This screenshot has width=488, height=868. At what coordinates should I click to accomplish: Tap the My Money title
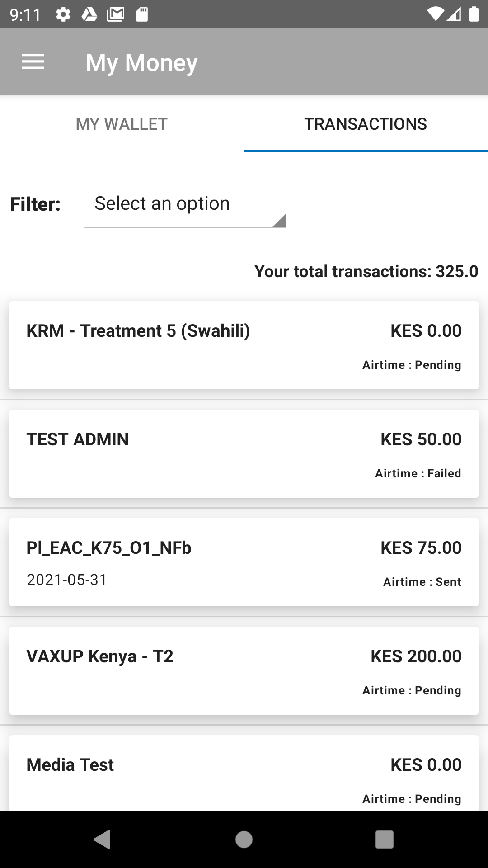click(x=141, y=62)
